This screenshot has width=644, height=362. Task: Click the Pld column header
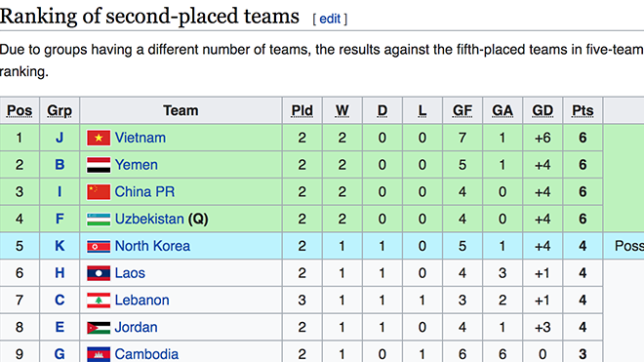click(302, 110)
